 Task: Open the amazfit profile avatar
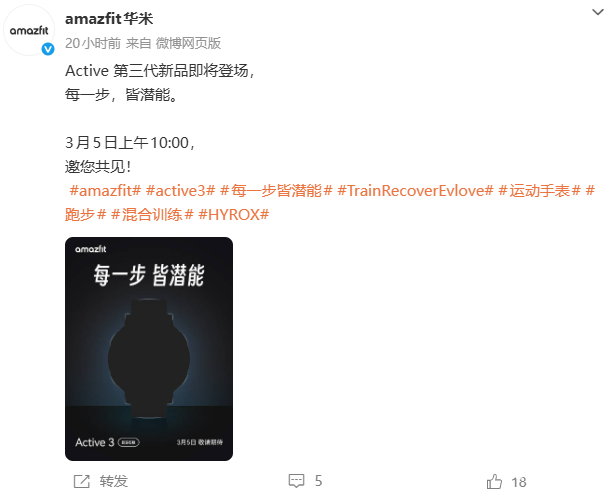(29, 30)
